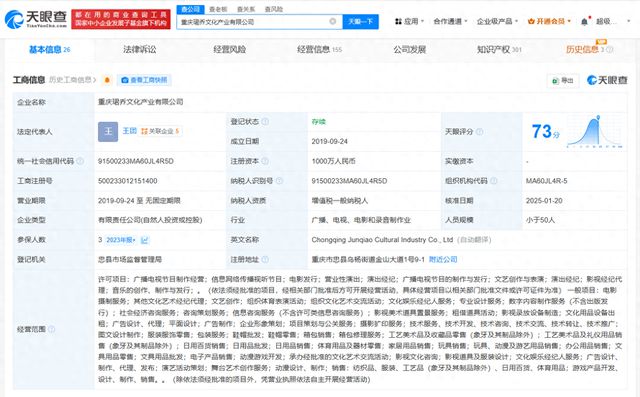Expand the 合作通道 dropdown
640x397 pixels.
click(450, 21)
